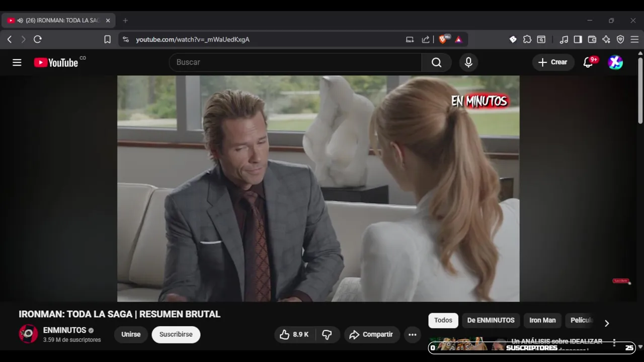Open the browser main menu
Screen dimensions: 644x362
pyautogui.click(x=634, y=39)
